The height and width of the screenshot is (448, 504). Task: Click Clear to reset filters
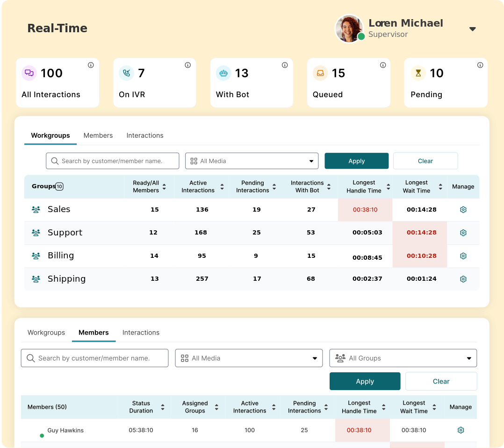(425, 160)
